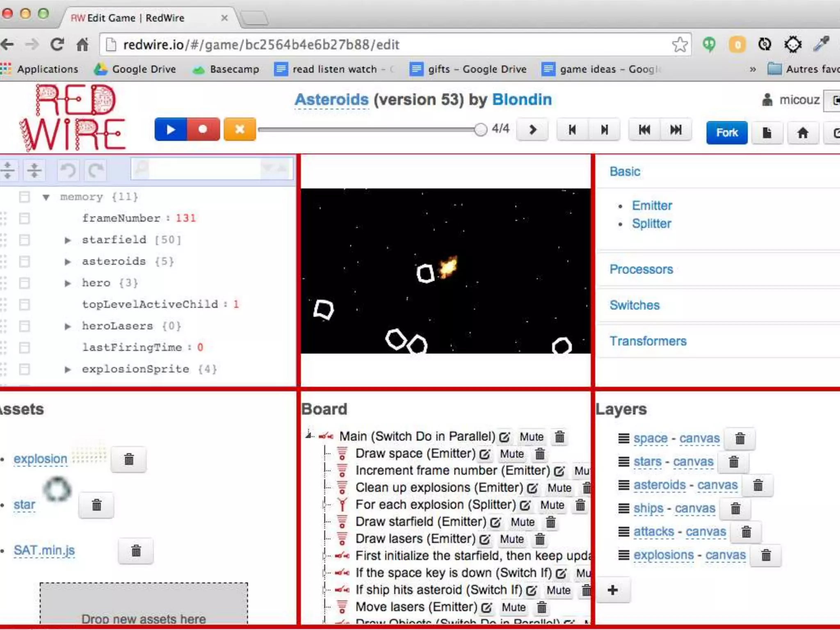Open the Processors section
The image size is (840, 630).
(x=641, y=269)
